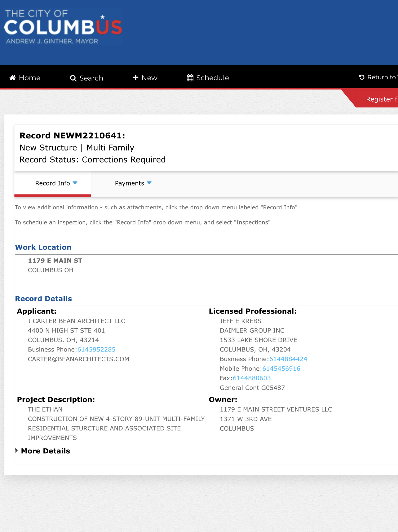
Task: Click applicant business phone 6145952285
Action: coord(96,349)
